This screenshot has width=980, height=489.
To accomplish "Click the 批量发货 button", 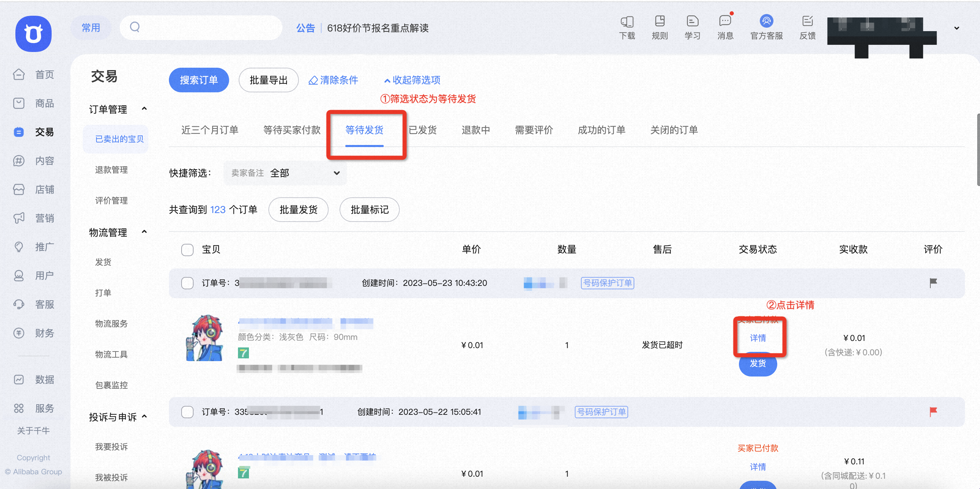I will pos(298,209).
